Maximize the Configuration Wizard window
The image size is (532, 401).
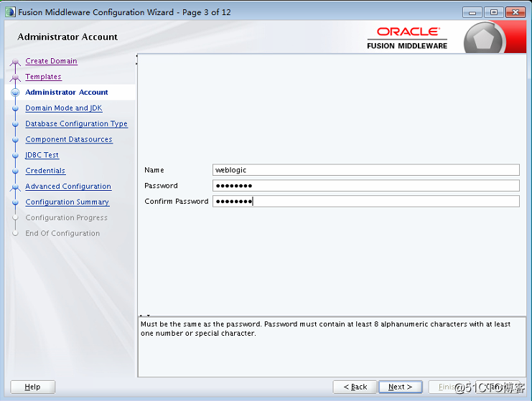[494, 12]
